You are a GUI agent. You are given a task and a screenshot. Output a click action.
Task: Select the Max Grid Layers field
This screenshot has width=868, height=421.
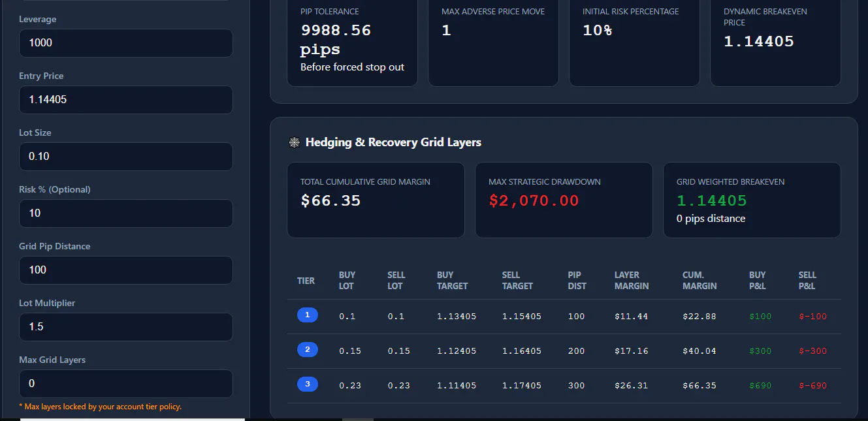[126, 384]
